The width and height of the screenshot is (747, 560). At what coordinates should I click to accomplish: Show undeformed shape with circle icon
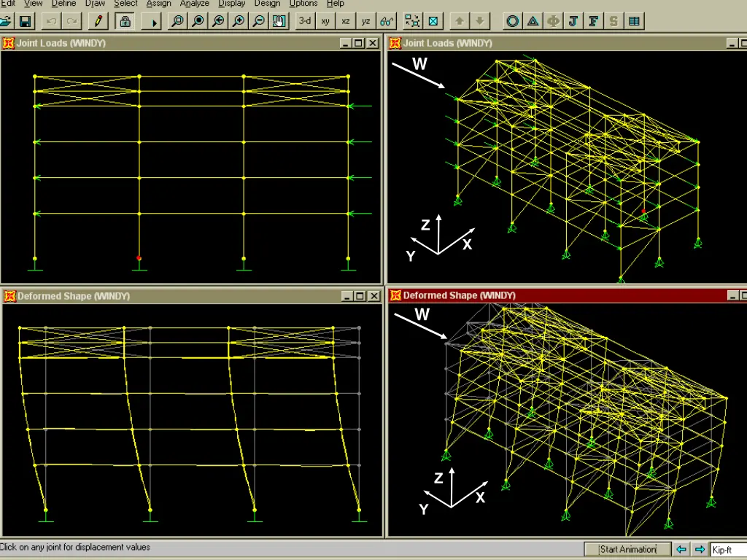pyautogui.click(x=513, y=21)
